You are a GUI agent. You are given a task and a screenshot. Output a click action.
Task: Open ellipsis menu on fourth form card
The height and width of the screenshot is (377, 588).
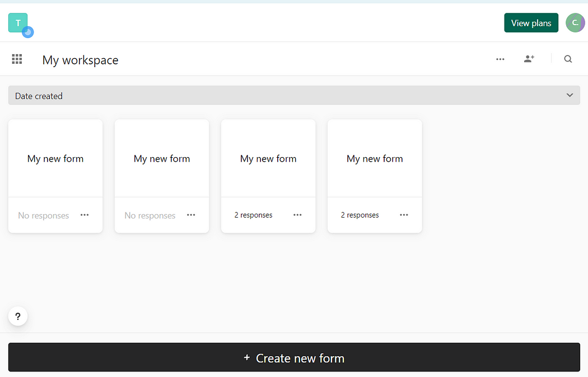tap(404, 215)
